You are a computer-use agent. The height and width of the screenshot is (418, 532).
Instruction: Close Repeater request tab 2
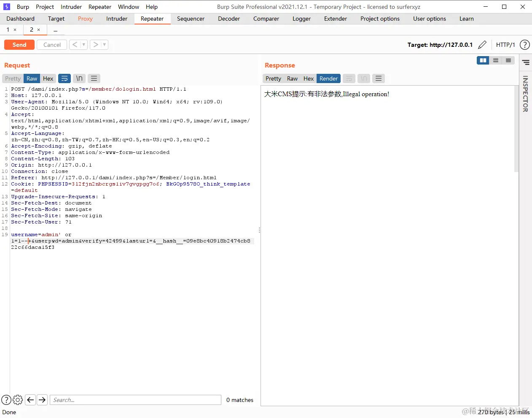click(39, 30)
